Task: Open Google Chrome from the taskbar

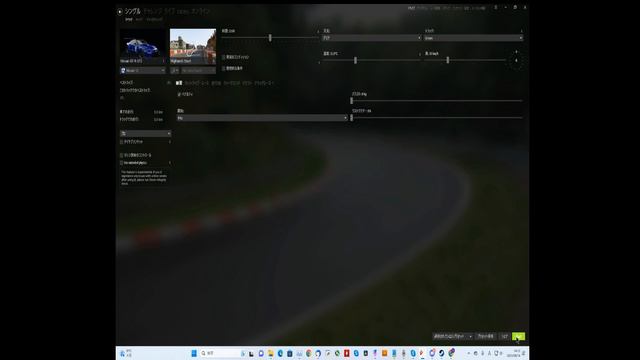Action: [309, 353]
